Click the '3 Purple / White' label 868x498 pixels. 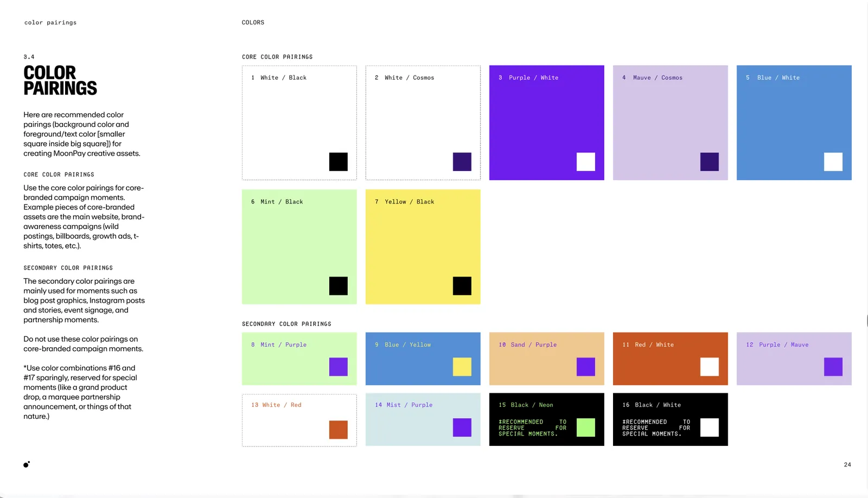(528, 78)
